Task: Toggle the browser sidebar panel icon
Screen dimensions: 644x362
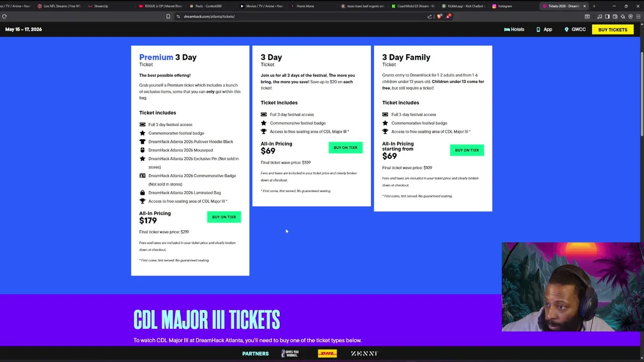Action: (607, 17)
